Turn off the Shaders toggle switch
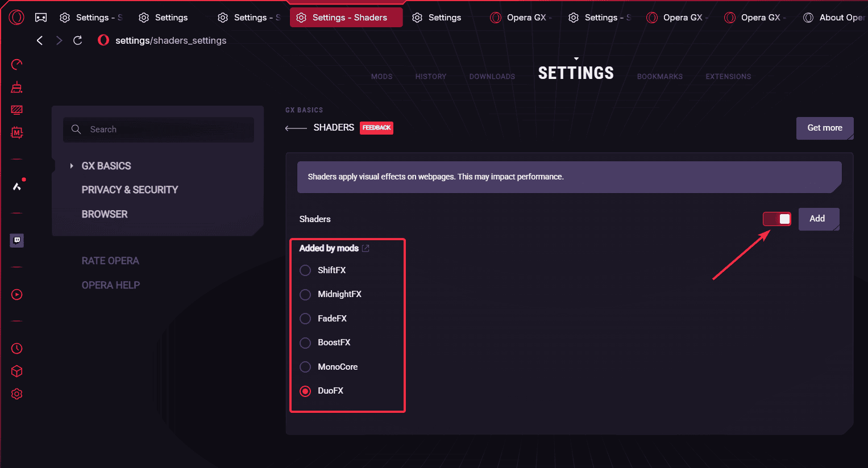The image size is (868, 468). coord(777,219)
